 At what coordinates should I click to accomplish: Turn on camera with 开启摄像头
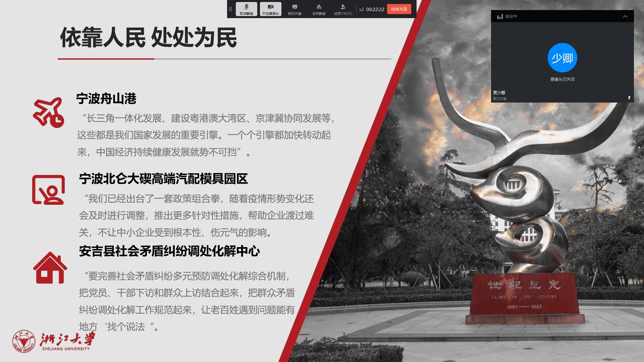270,9
